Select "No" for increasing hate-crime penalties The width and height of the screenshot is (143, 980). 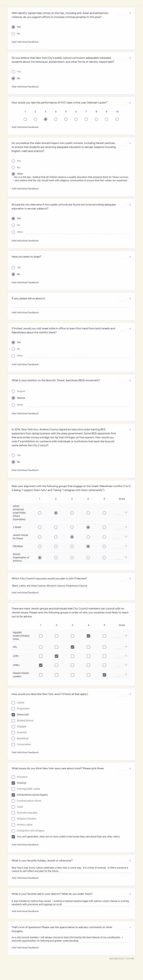point(13,33)
